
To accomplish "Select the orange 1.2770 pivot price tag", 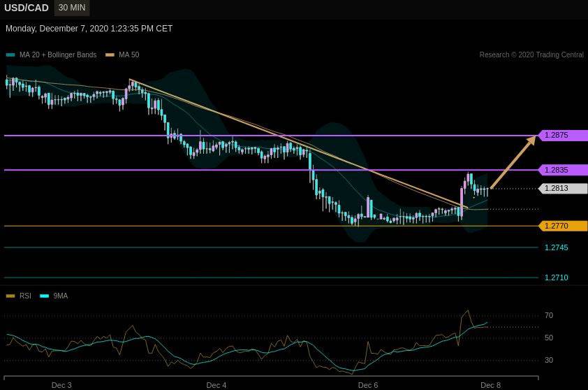I will pyautogui.click(x=563, y=226).
